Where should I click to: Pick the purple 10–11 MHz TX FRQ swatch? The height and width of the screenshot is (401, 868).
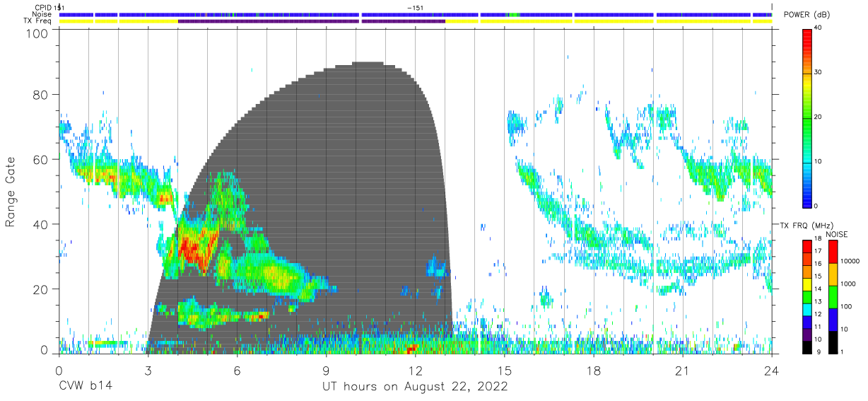click(807, 334)
